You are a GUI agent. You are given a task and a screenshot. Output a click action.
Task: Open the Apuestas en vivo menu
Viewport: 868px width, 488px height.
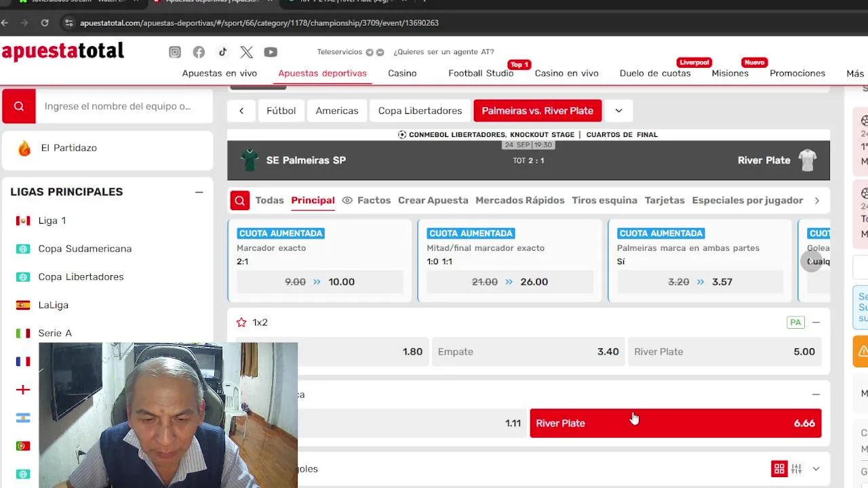click(x=220, y=73)
